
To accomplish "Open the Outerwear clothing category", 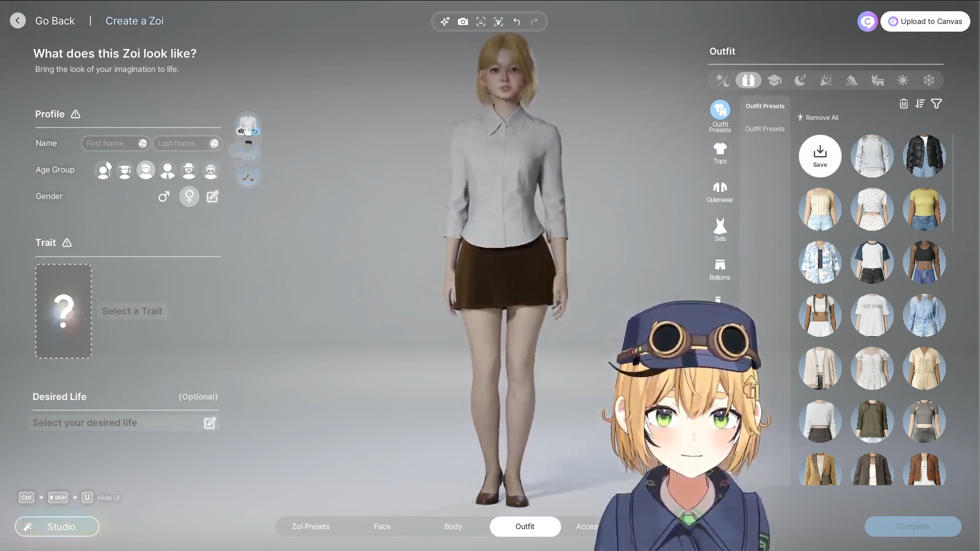I will pyautogui.click(x=720, y=191).
